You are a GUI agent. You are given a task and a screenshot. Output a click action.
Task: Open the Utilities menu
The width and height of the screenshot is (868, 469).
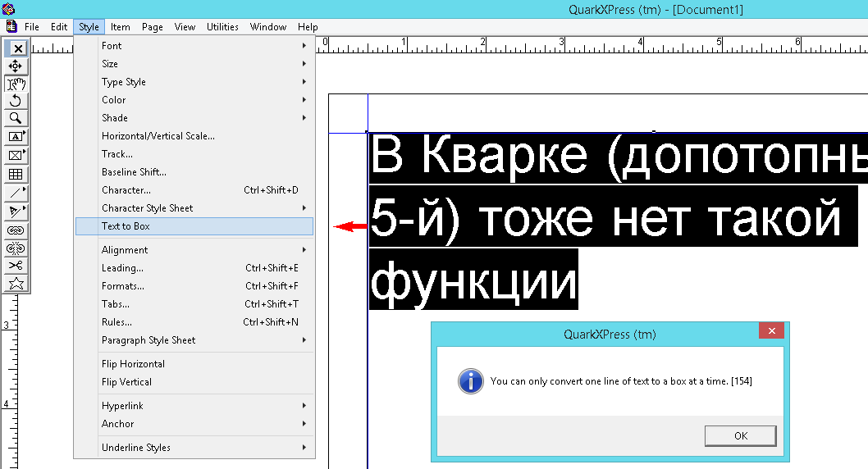[x=222, y=26]
